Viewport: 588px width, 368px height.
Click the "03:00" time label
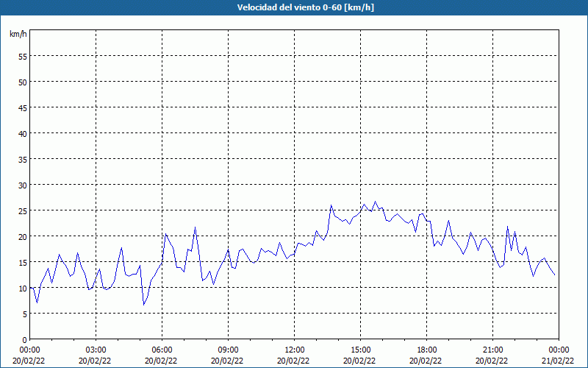(x=96, y=350)
